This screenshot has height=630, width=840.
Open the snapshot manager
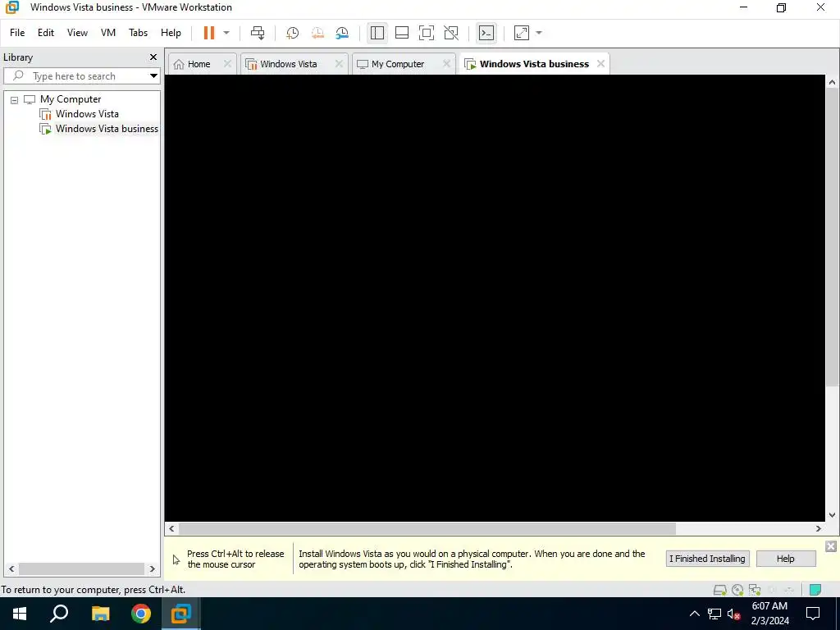(342, 33)
